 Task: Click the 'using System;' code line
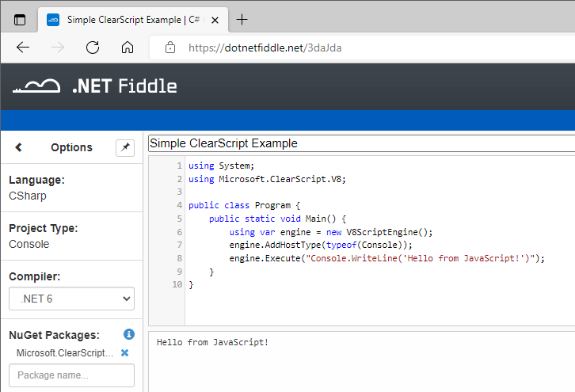(221, 166)
